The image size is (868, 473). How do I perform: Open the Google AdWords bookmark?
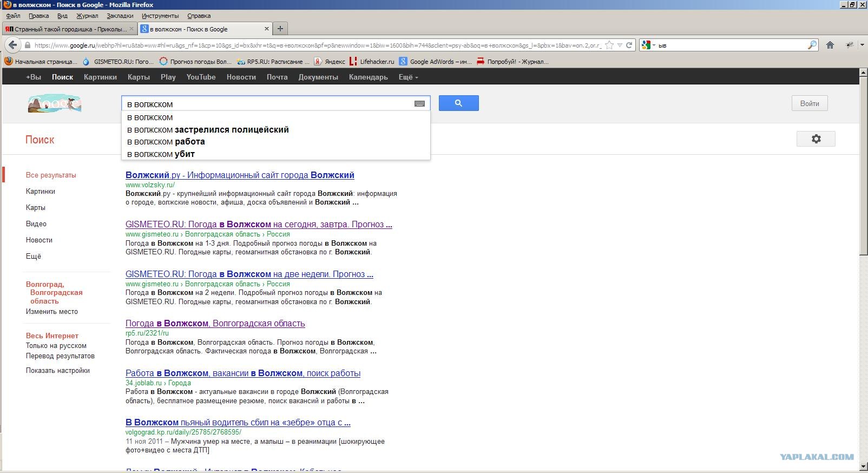pos(436,62)
